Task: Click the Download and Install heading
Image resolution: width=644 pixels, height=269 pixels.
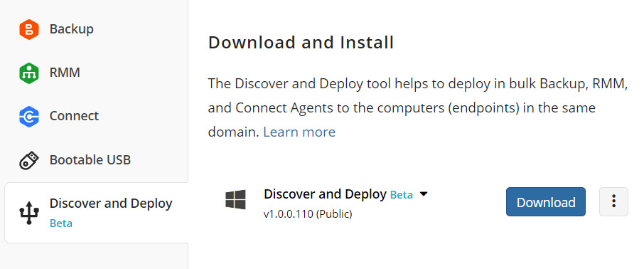Action: (x=301, y=43)
